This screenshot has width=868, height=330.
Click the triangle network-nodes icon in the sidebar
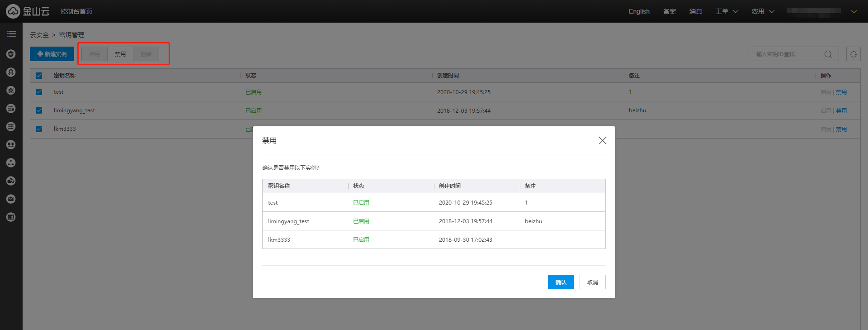tap(11, 163)
